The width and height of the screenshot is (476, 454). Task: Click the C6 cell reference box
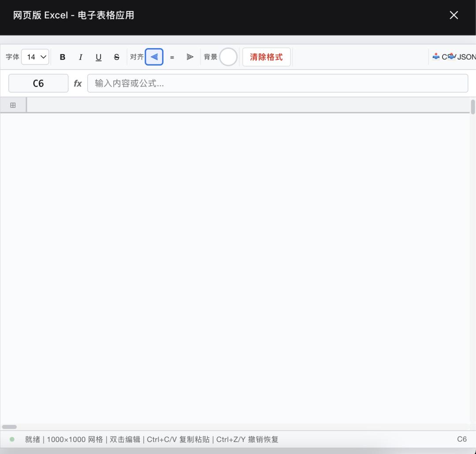coord(38,83)
